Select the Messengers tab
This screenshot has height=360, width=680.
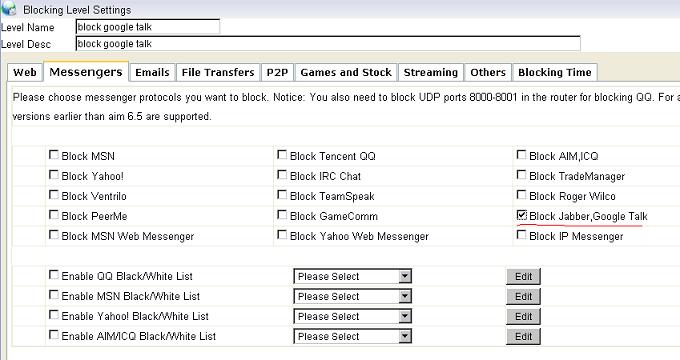(x=86, y=72)
